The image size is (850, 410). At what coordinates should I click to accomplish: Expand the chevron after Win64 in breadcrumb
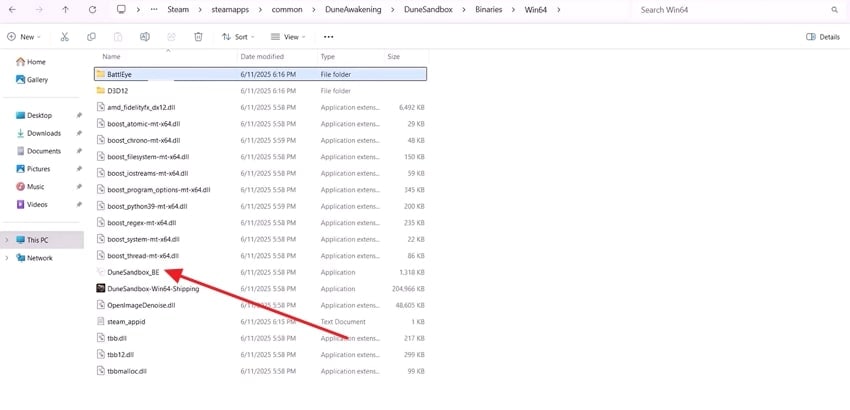tap(558, 10)
